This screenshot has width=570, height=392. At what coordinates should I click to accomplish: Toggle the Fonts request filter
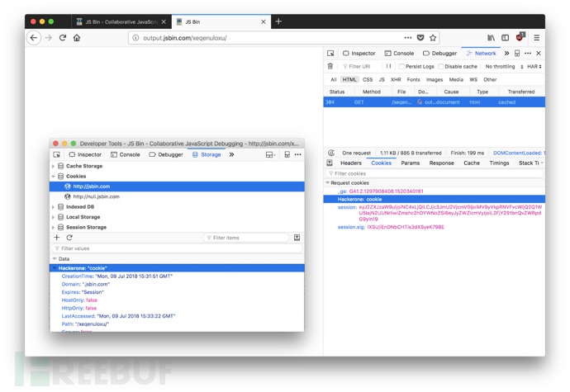pos(413,79)
